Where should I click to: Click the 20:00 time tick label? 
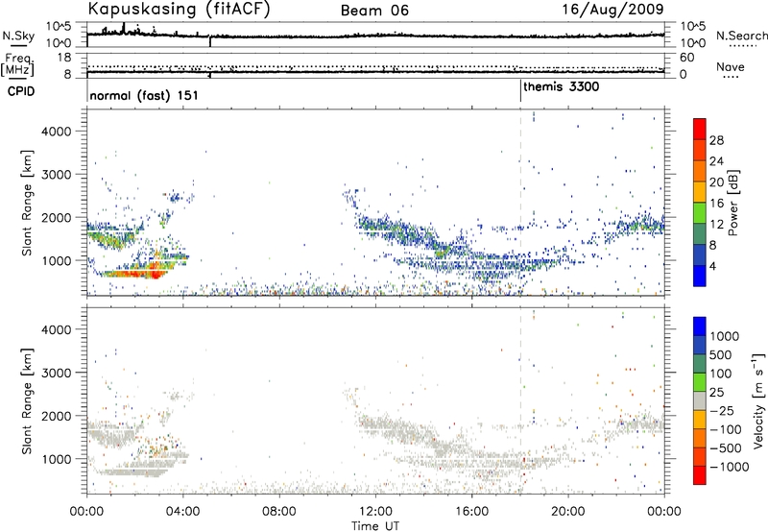click(567, 512)
